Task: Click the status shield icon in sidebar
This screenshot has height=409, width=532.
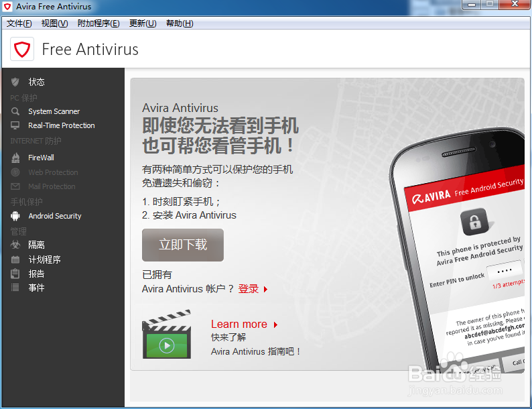Action: pos(15,82)
